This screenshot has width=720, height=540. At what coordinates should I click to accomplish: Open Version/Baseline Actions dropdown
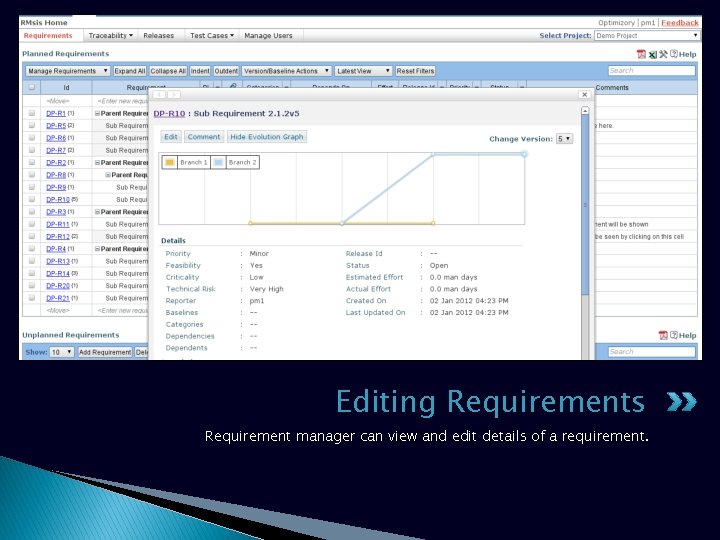(x=286, y=71)
